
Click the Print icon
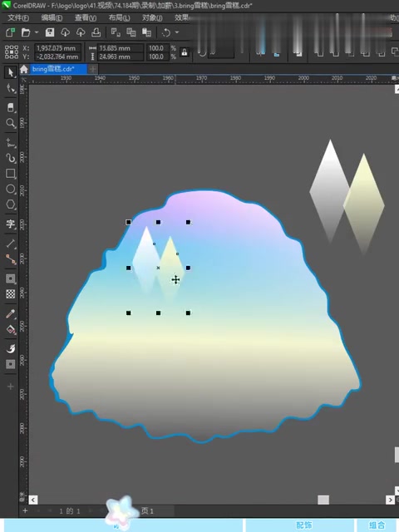click(x=96, y=32)
